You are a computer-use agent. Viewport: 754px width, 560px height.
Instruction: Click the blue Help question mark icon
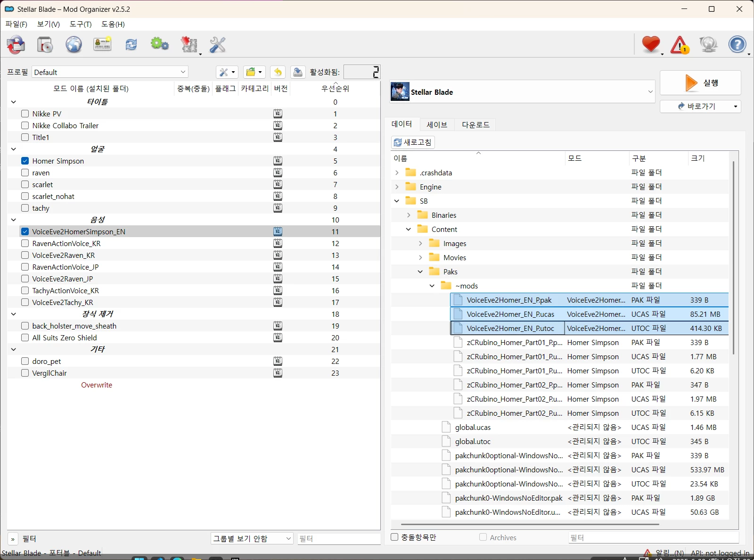[738, 45]
